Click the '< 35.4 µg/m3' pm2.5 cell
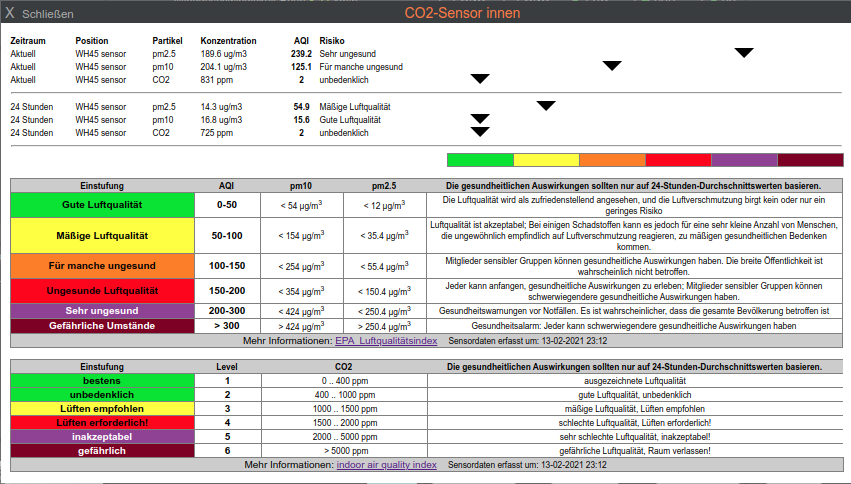The width and height of the screenshot is (851, 484). pos(384,235)
